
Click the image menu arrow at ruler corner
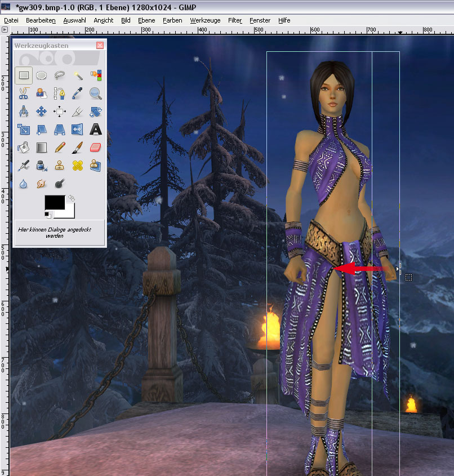coord(5,29)
